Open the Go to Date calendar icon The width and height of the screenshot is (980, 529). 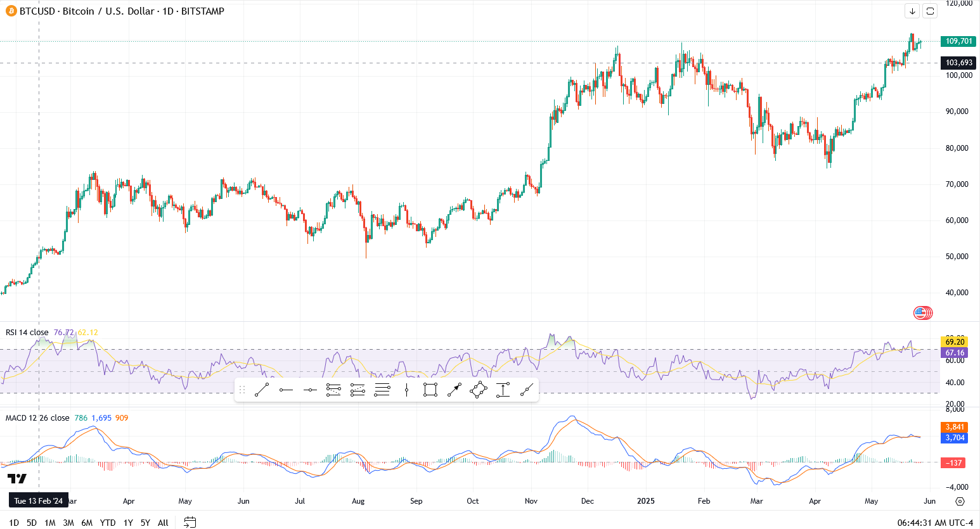click(189, 523)
